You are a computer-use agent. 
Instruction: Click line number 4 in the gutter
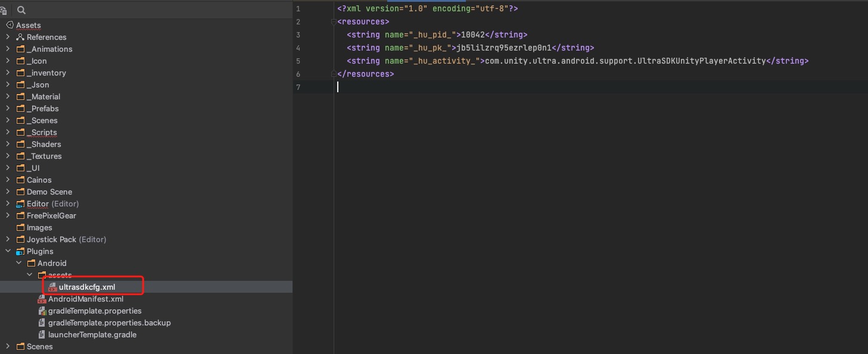tap(298, 48)
